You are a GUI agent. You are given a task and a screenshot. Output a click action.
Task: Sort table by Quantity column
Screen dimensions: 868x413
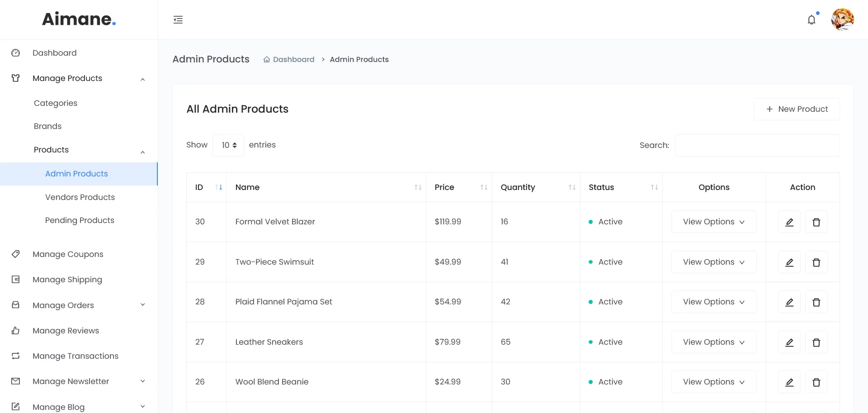(536, 187)
